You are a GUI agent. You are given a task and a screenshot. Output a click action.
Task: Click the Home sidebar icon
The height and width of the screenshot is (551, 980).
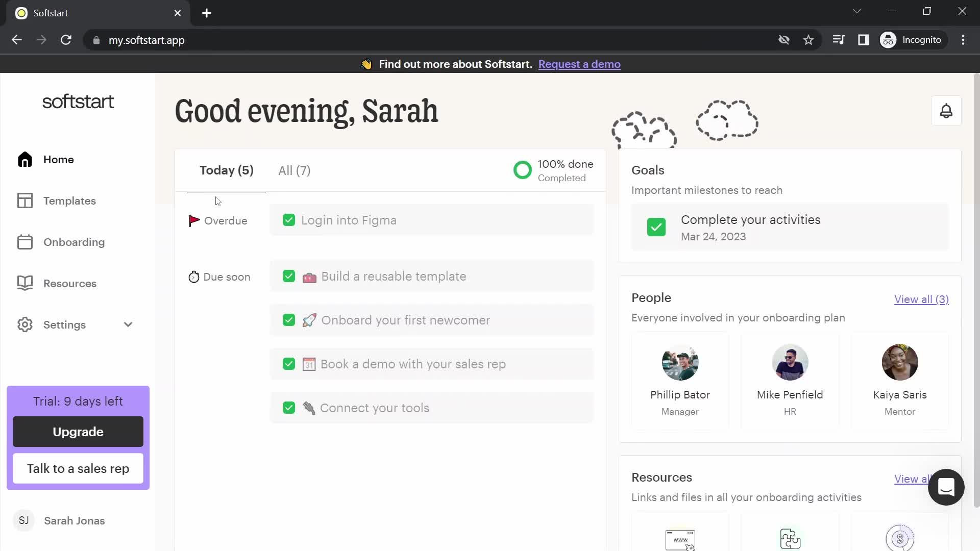[25, 160]
